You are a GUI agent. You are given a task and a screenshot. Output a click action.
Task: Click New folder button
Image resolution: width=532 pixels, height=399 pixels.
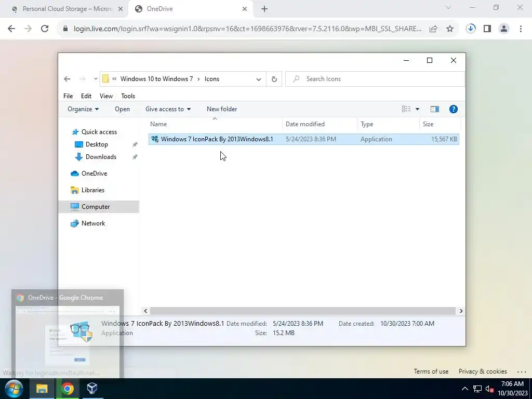pyautogui.click(x=222, y=109)
